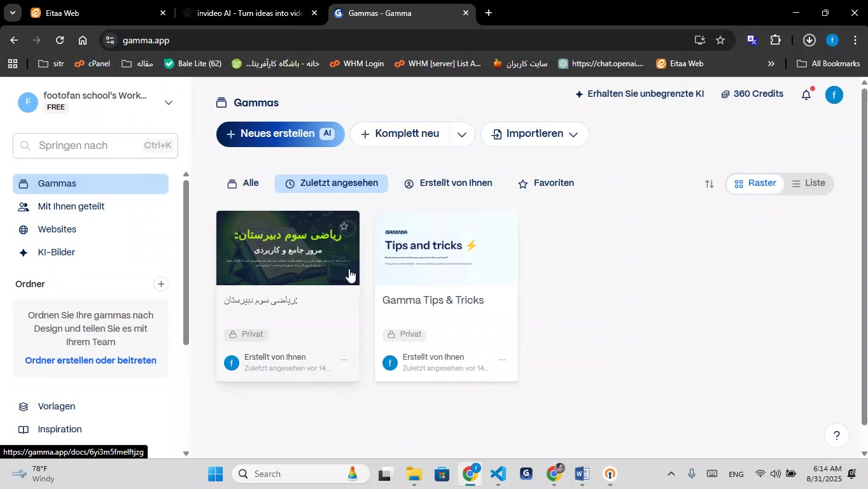Select the Erstellt von Ihnen tab

(x=449, y=183)
